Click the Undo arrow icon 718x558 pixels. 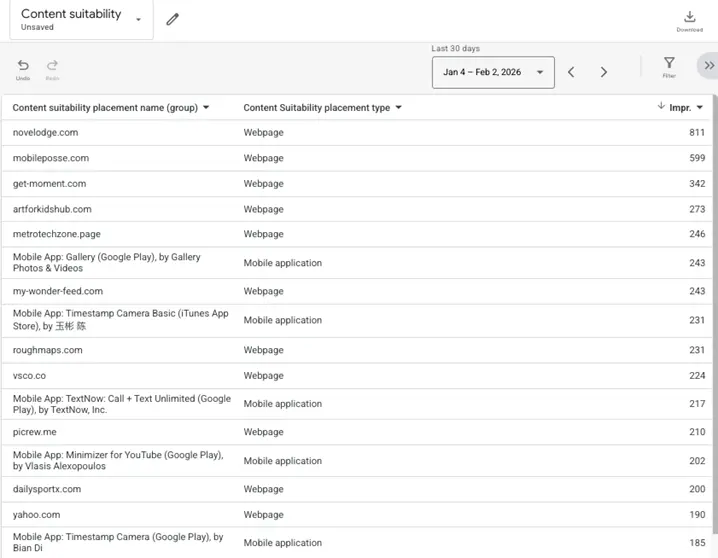[23, 65]
